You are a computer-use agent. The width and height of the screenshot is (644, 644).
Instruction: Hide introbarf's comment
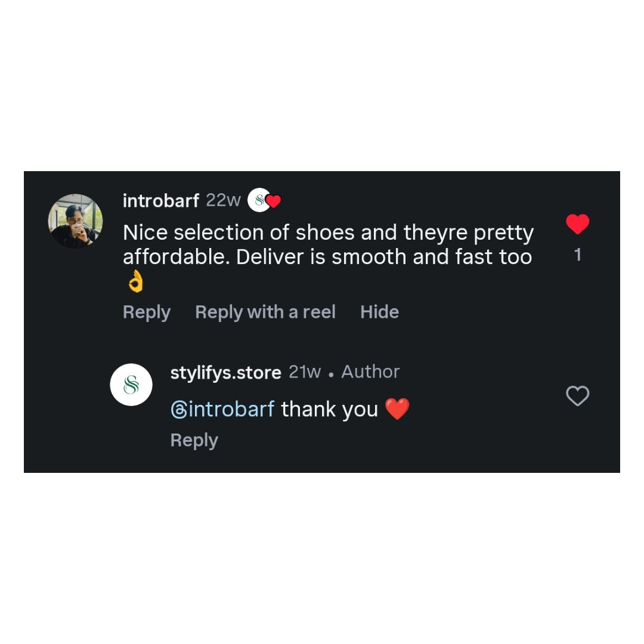[x=379, y=312]
